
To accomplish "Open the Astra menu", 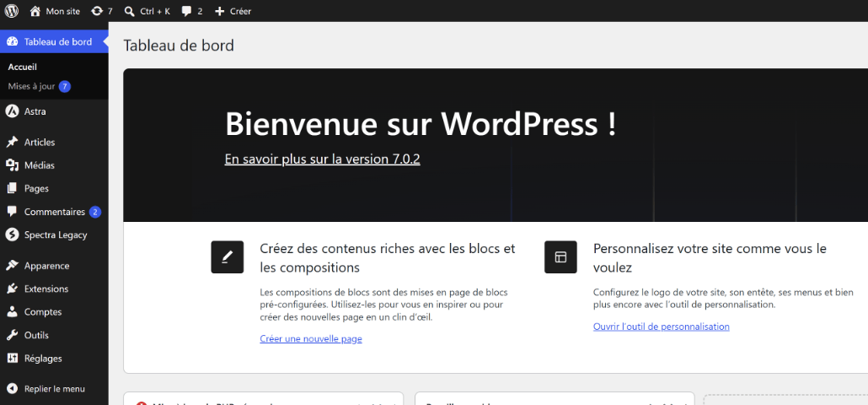I will click(54, 111).
